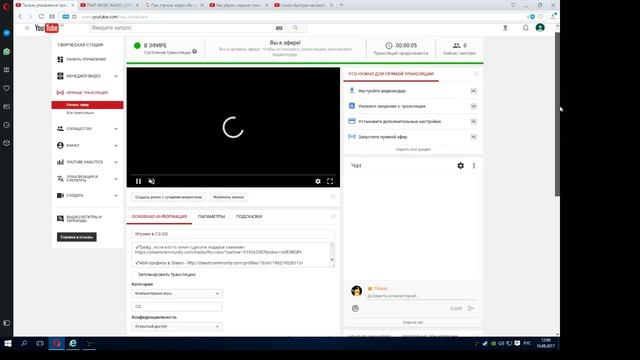This screenshot has width=640, height=360.
Task: Reload the page with browser refresh icon
Action: click(x=41, y=17)
